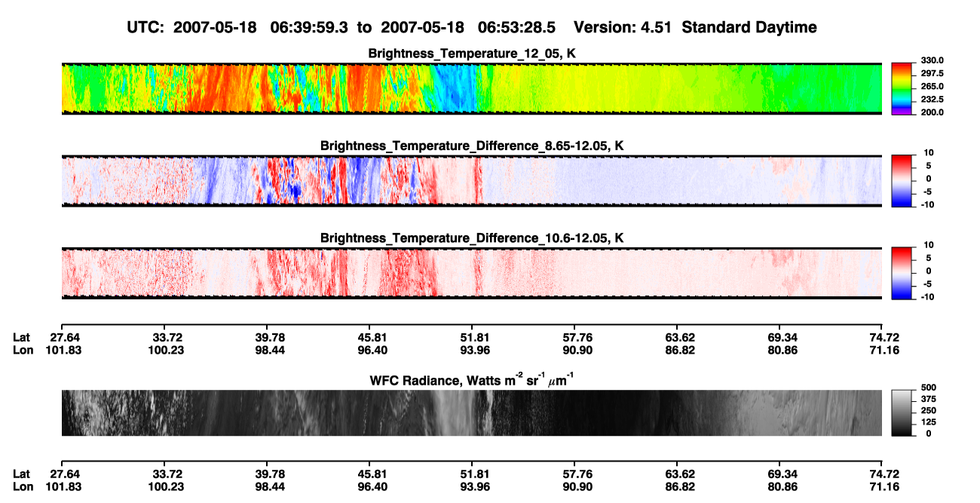Select the 10.6-12.05 difference image strip
The image size is (980, 503).
472,273
